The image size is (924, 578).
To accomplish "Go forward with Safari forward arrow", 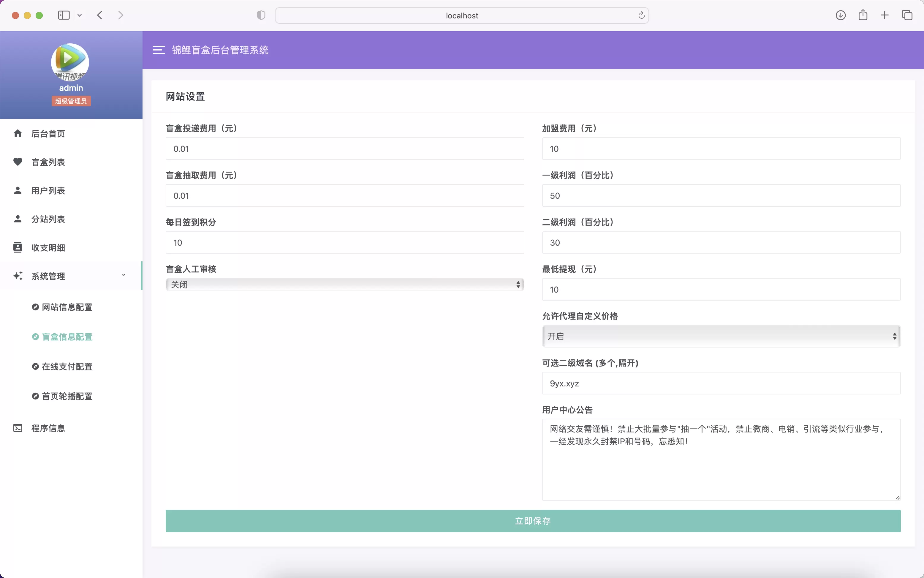I will pyautogui.click(x=121, y=15).
